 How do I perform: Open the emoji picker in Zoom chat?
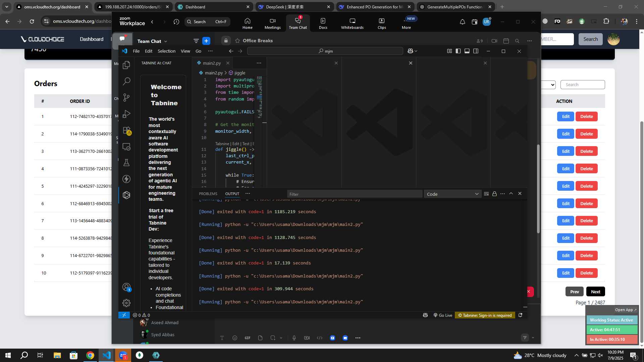235,338
